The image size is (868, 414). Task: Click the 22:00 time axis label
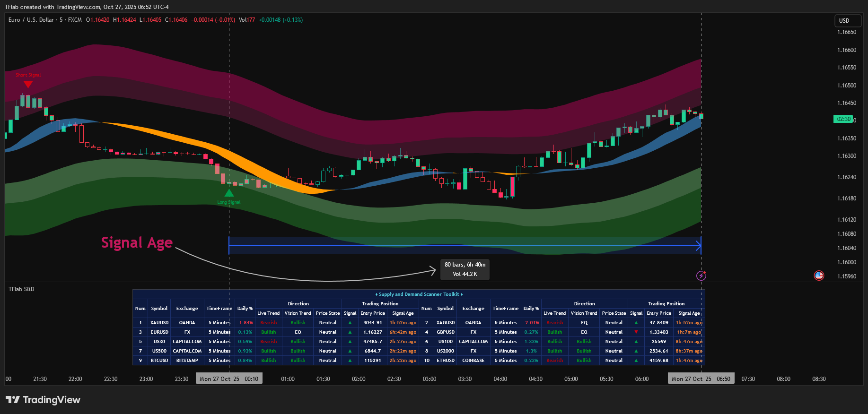click(75, 379)
